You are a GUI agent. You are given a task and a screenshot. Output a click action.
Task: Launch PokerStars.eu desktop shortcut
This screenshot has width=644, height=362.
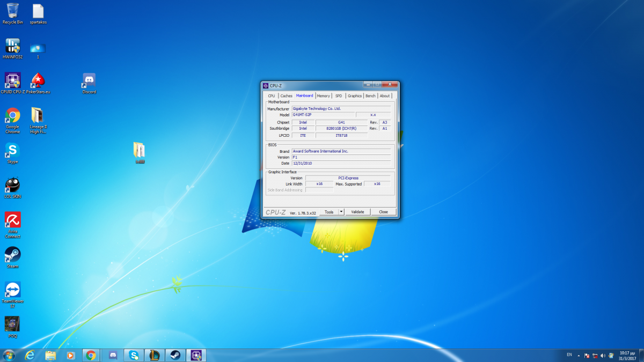tap(38, 84)
